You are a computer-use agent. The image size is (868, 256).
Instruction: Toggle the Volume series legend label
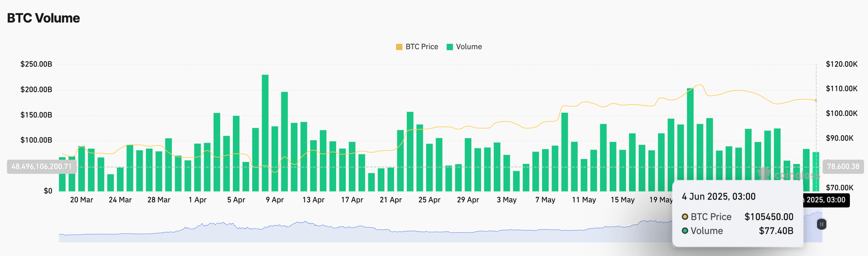pos(468,47)
